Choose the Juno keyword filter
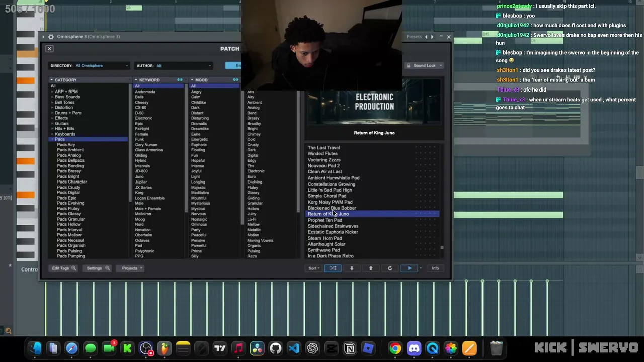 pyautogui.click(x=139, y=176)
